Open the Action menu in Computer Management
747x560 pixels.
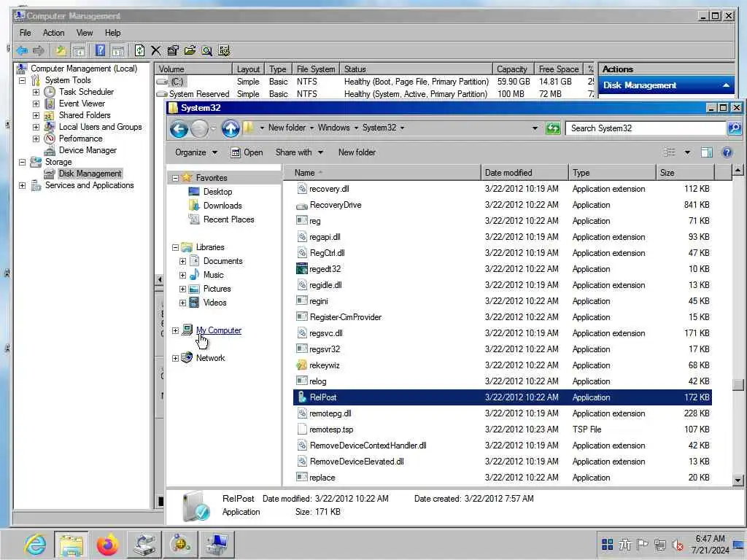point(53,33)
